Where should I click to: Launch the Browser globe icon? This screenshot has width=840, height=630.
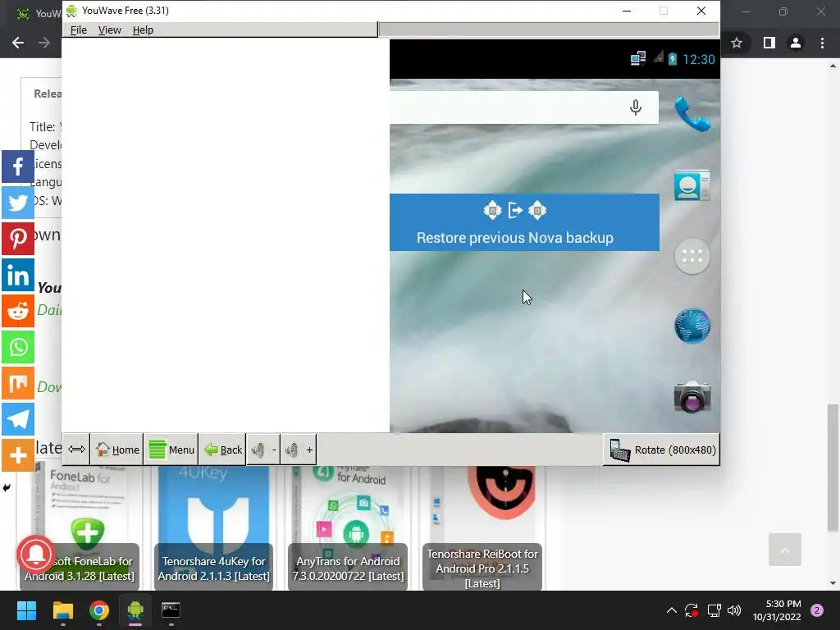pos(692,326)
